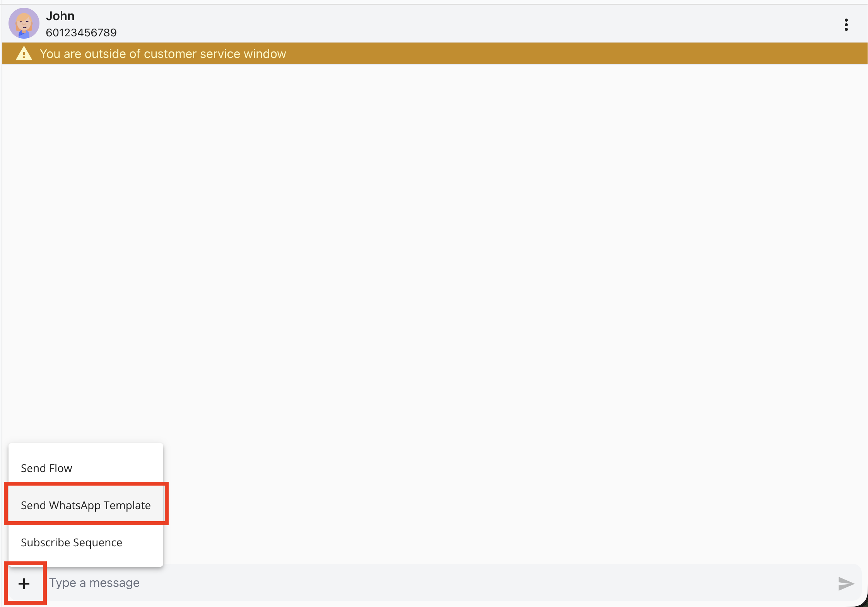Click John's avatar picture

tap(24, 24)
